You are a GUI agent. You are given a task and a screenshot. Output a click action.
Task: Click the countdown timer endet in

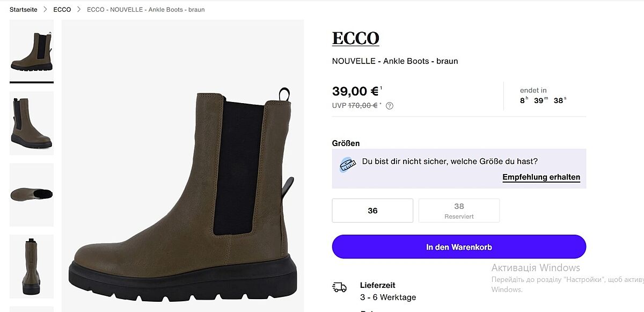point(543,96)
